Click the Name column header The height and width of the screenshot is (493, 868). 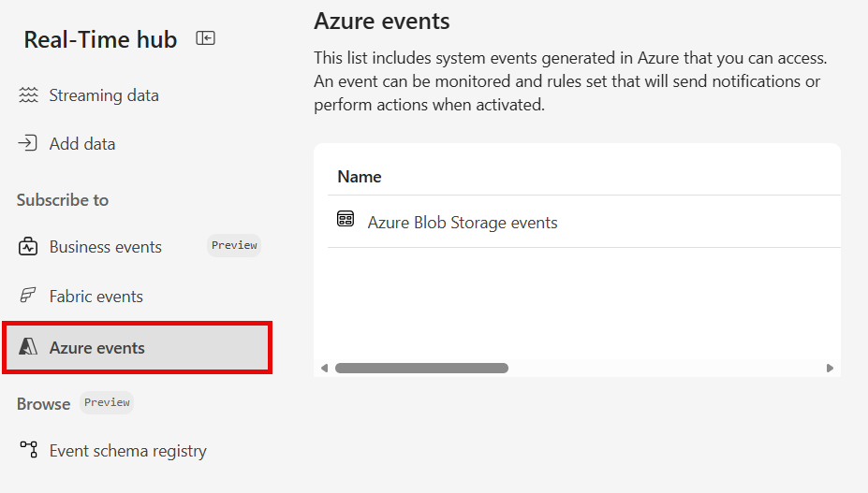[x=360, y=177]
